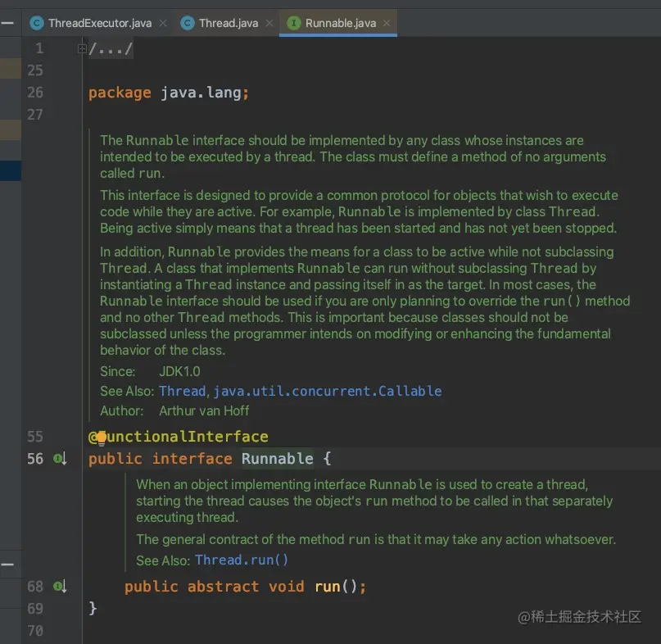Click the 'abstract' keyword on line 68

[223, 587]
